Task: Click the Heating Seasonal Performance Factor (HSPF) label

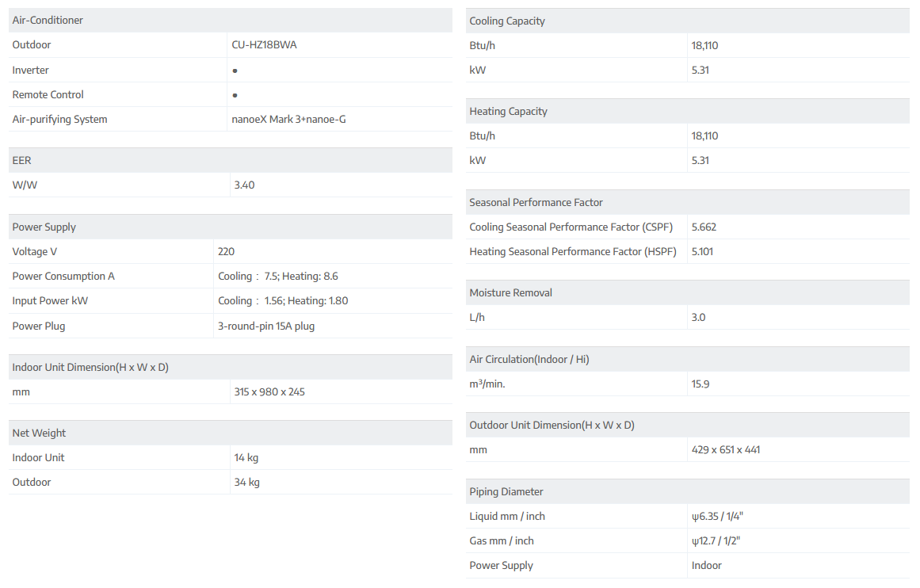Action: tap(573, 252)
